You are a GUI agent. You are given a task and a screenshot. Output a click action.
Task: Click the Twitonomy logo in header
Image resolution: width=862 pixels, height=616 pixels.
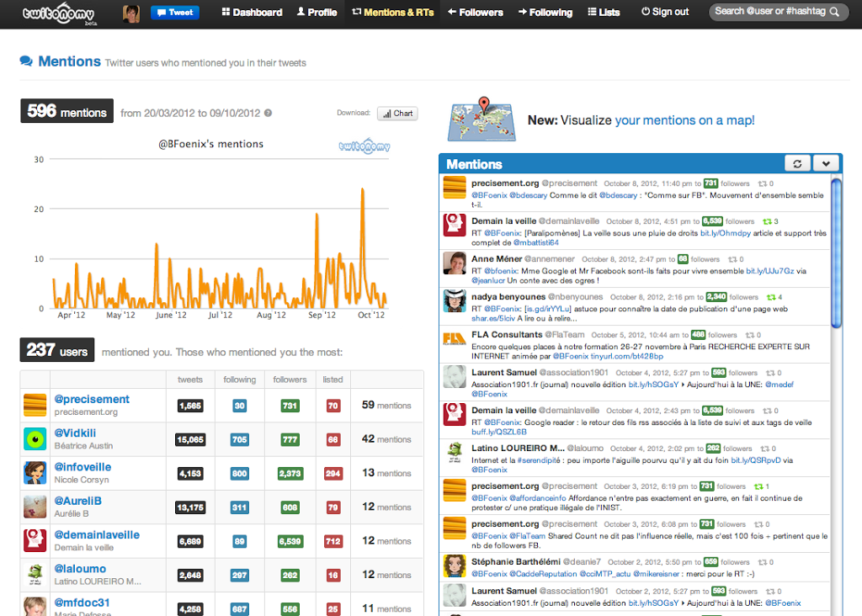point(59,13)
